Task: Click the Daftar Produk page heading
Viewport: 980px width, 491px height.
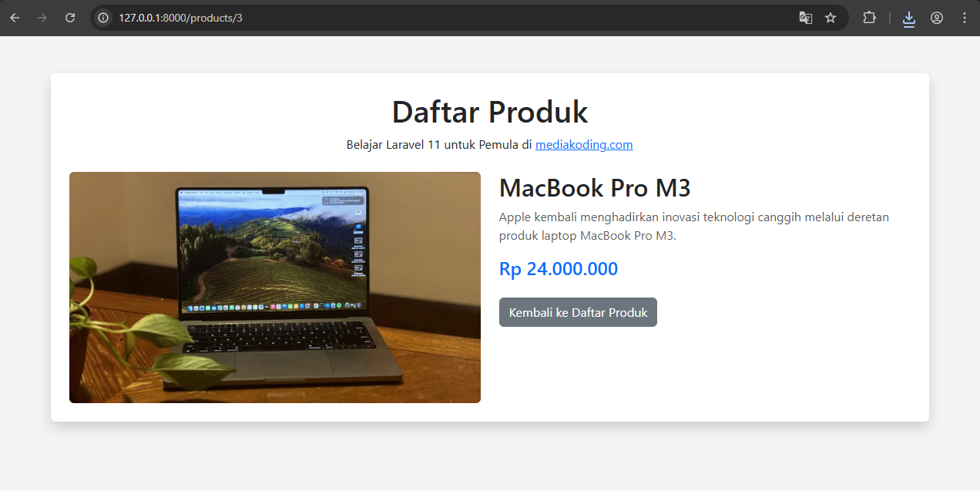Action: coord(490,112)
